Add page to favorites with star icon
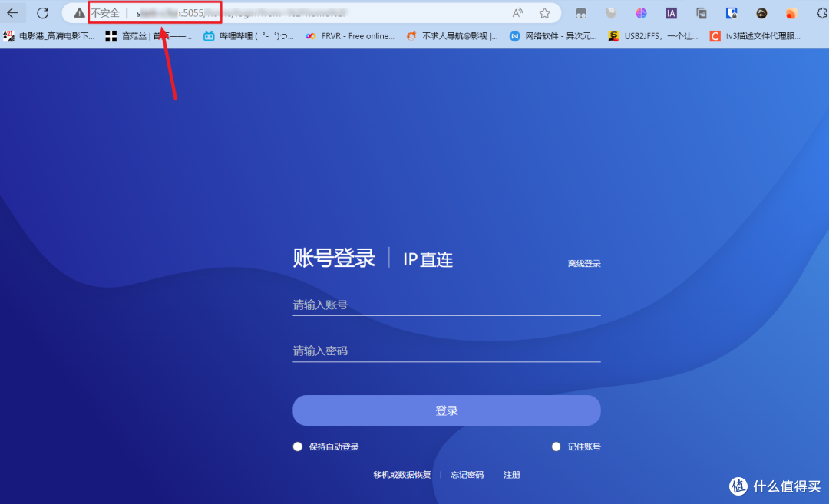The height and width of the screenshot is (504, 829). [x=544, y=13]
